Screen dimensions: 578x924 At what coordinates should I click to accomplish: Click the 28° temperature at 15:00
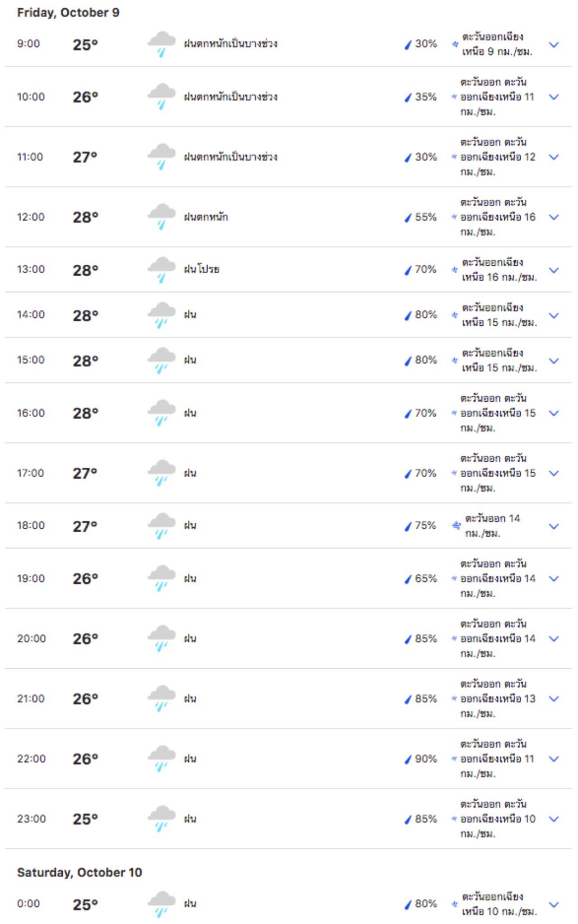tap(85, 361)
